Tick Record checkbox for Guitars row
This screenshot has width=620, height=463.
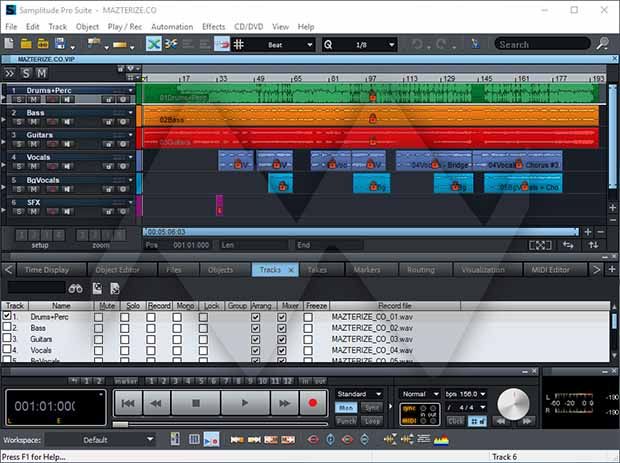[x=151, y=339]
